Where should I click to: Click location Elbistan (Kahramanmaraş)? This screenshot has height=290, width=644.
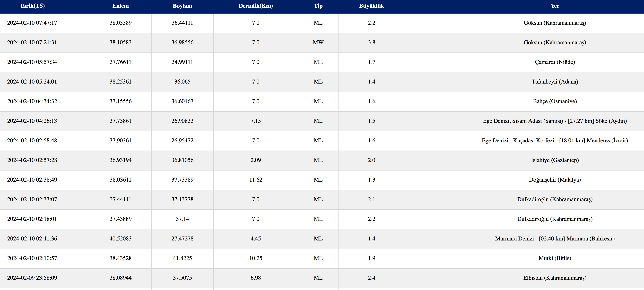(x=555, y=278)
